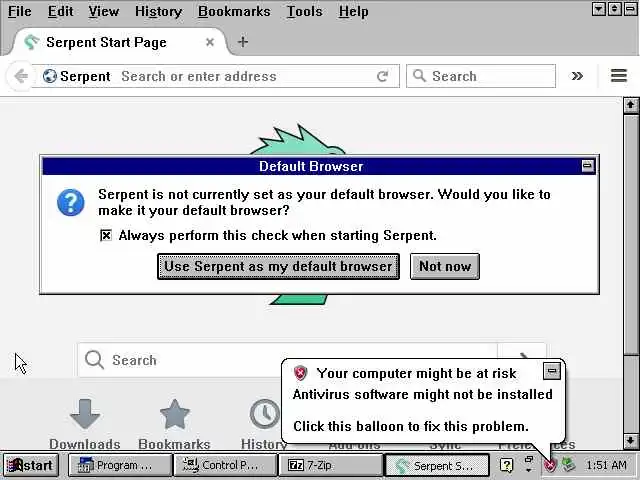Switch to Control Panel taskbar button
Screen dimensions: 640x480
[x=224, y=465]
